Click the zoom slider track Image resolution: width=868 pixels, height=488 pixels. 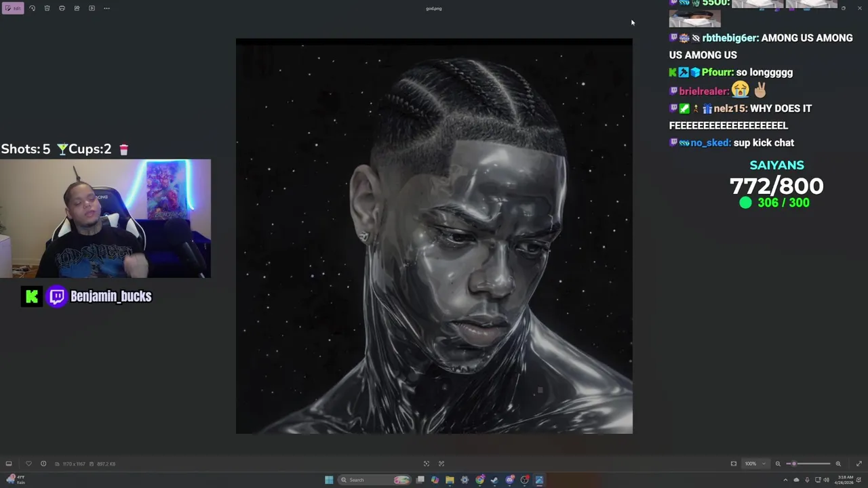(808, 464)
